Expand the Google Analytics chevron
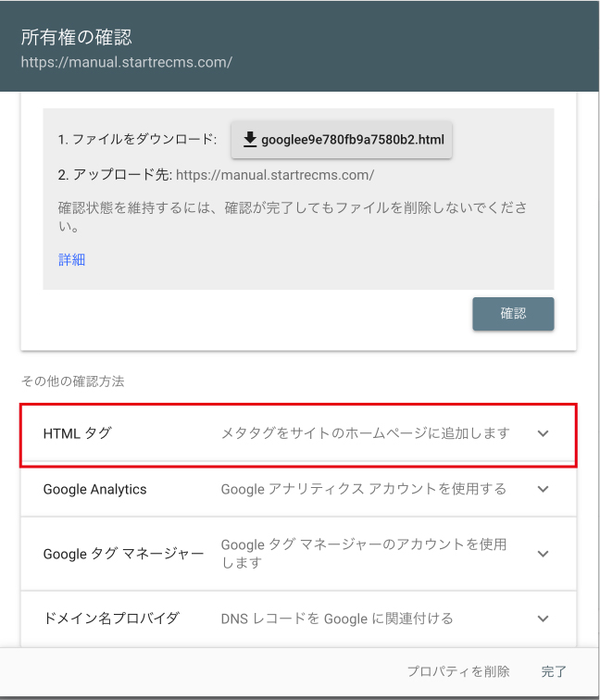Screen dimensions: 600x700 point(543,489)
